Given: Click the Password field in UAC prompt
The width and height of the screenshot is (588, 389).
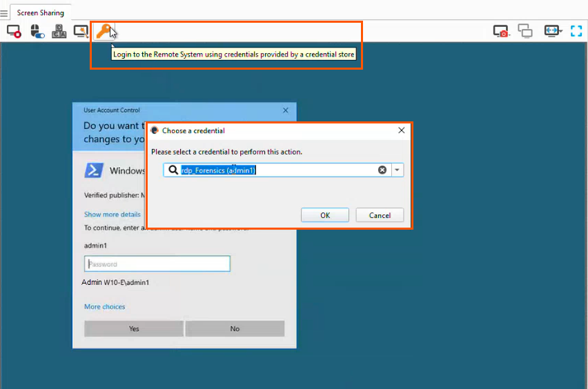Looking at the screenshot, I should pyautogui.click(x=157, y=264).
